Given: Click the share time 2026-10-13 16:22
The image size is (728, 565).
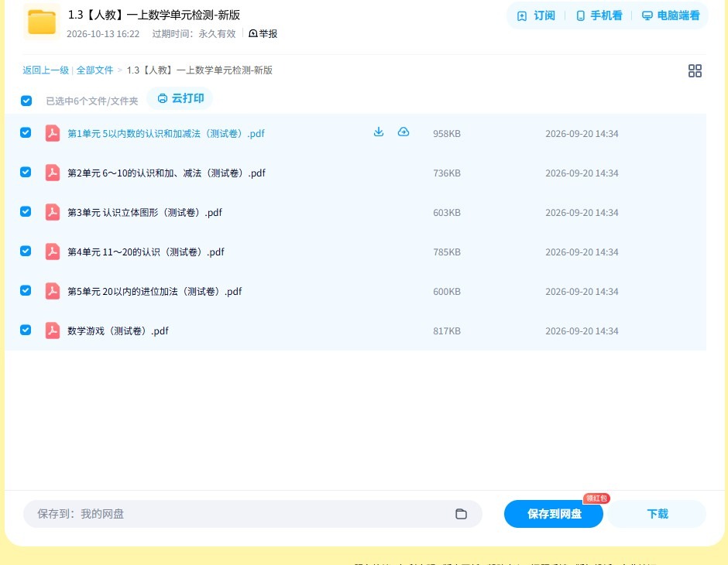Looking at the screenshot, I should coord(103,34).
